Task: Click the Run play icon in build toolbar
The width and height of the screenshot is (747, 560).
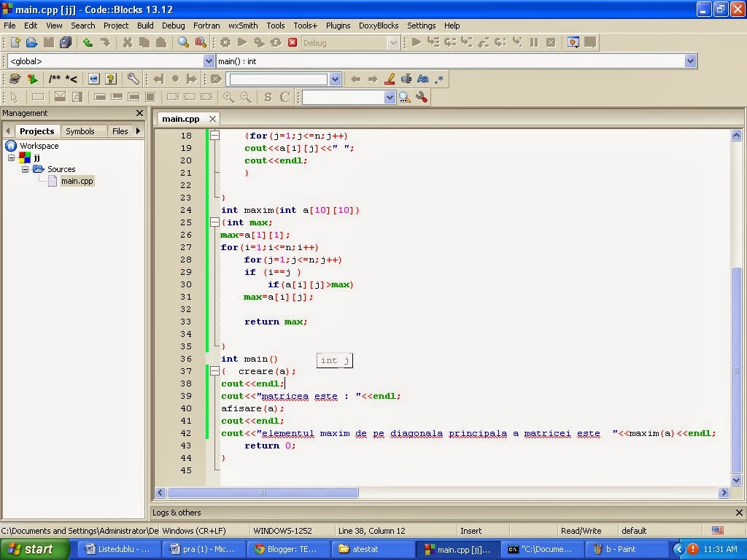Action: [x=242, y=43]
